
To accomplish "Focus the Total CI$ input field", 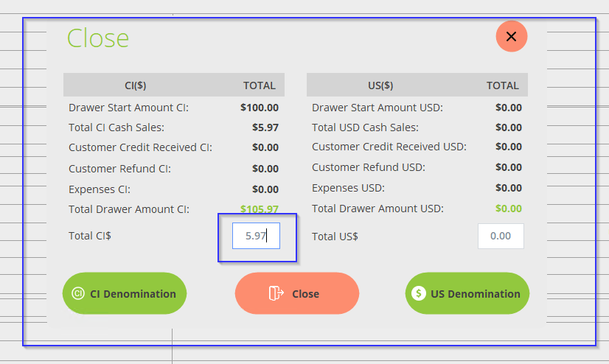I will tap(256, 237).
